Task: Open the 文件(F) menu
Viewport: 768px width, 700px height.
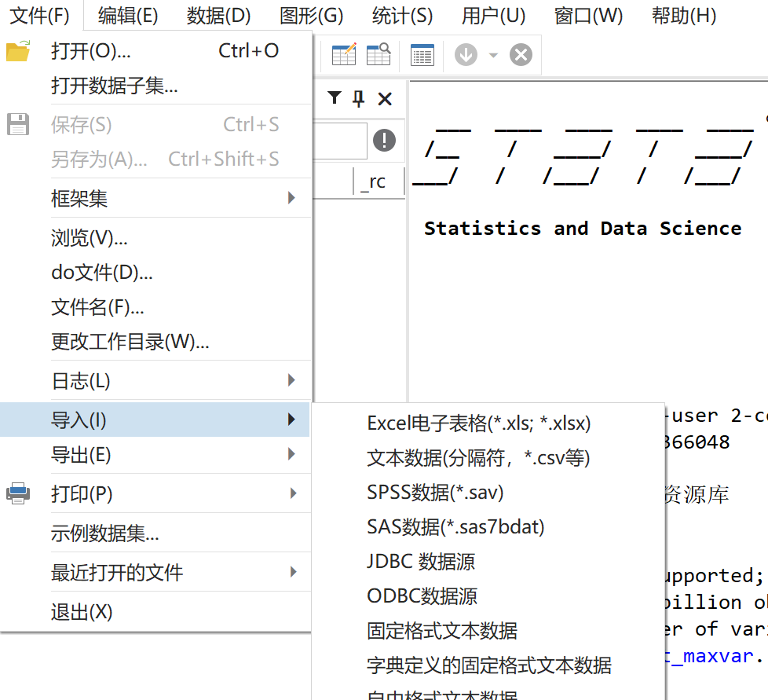Action: (x=40, y=16)
